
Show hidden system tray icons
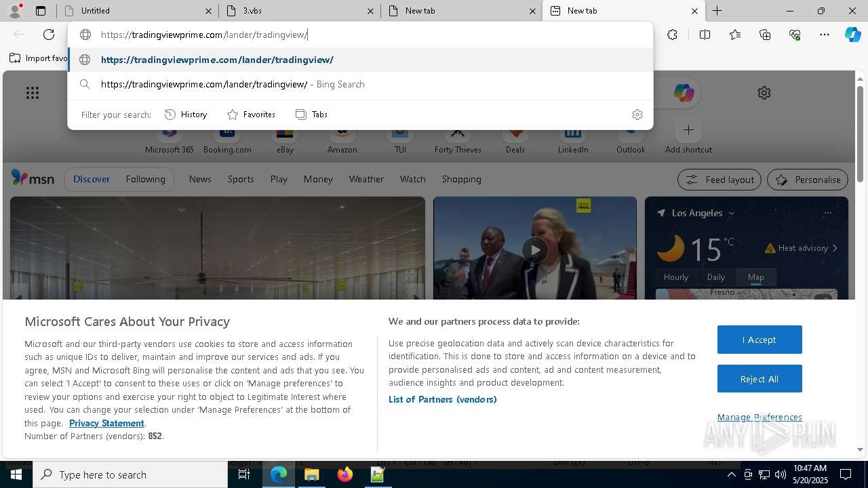[x=731, y=474]
